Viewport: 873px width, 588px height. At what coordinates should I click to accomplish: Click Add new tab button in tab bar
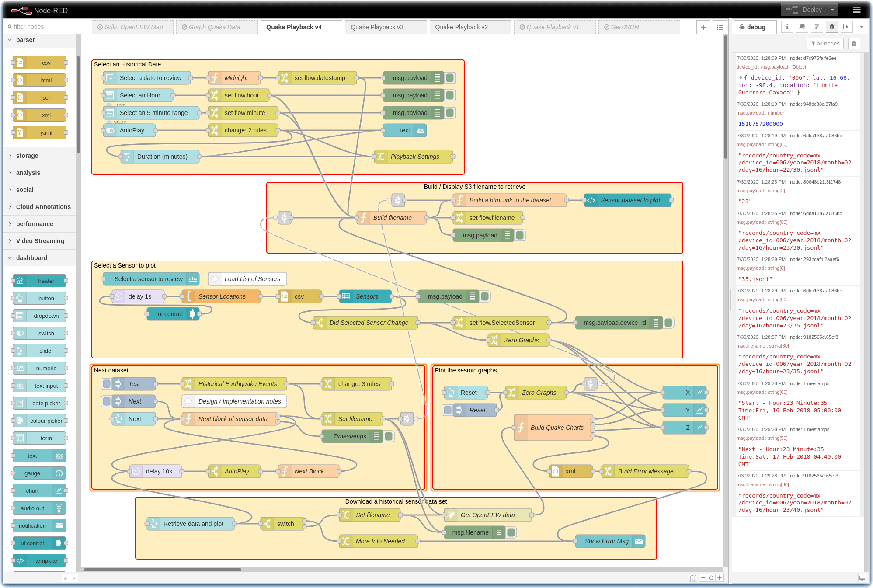click(703, 27)
